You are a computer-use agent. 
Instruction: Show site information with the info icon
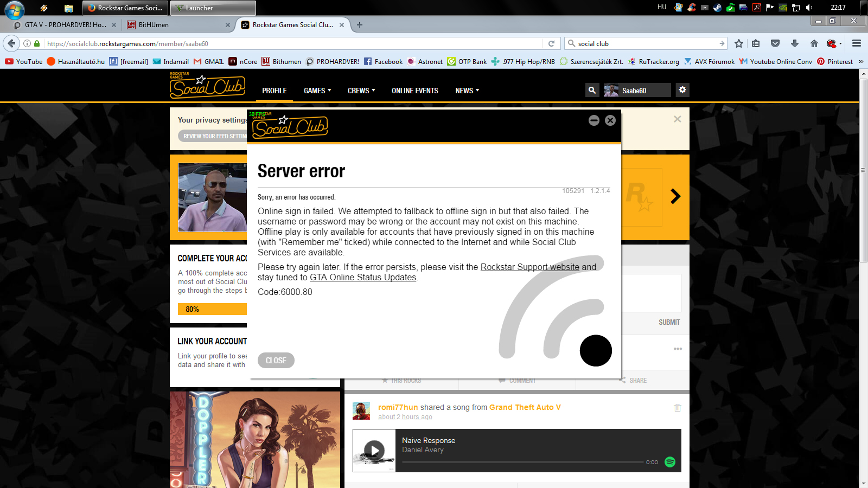[27, 44]
